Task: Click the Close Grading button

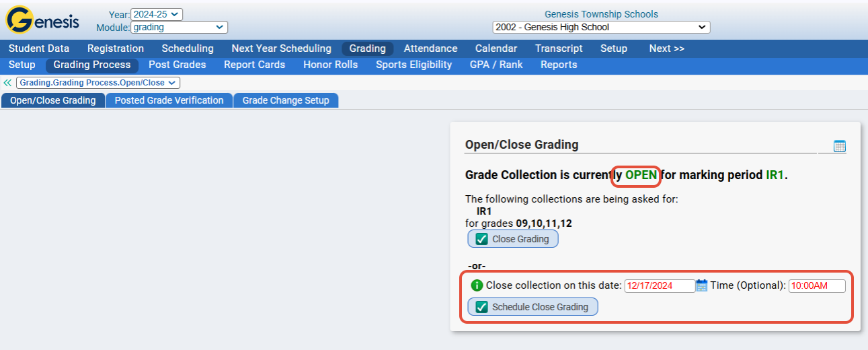Action: click(513, 239)
